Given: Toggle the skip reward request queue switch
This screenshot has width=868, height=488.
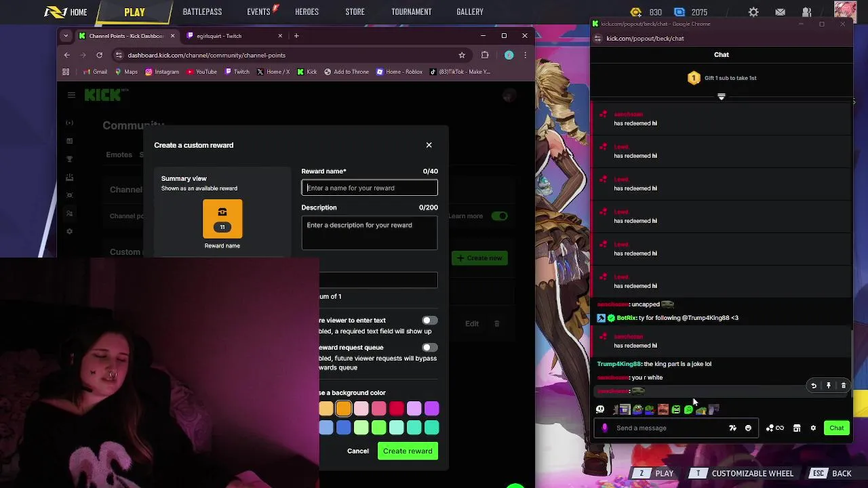Looking at the screenshot, I should click(430, 348).
